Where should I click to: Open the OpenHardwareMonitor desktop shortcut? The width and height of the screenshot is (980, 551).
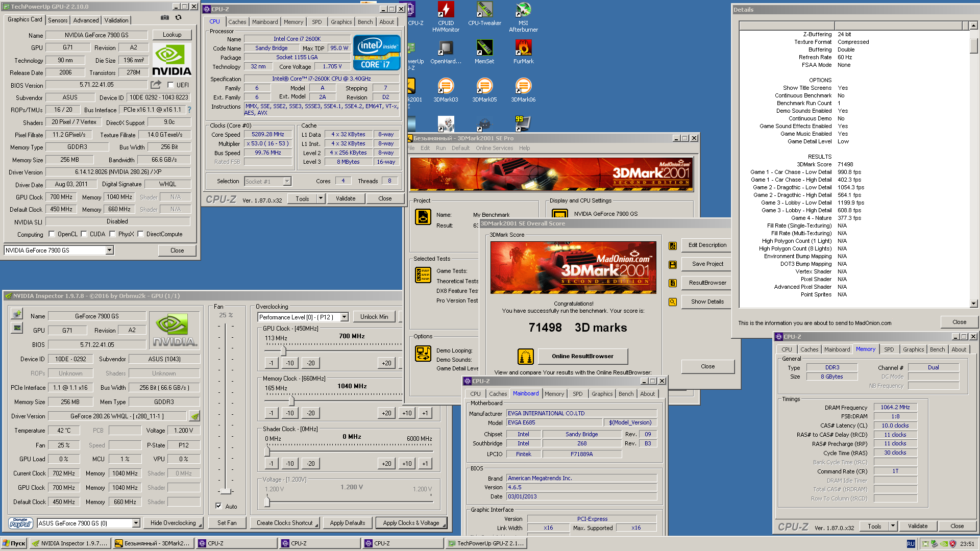[446, 52]
